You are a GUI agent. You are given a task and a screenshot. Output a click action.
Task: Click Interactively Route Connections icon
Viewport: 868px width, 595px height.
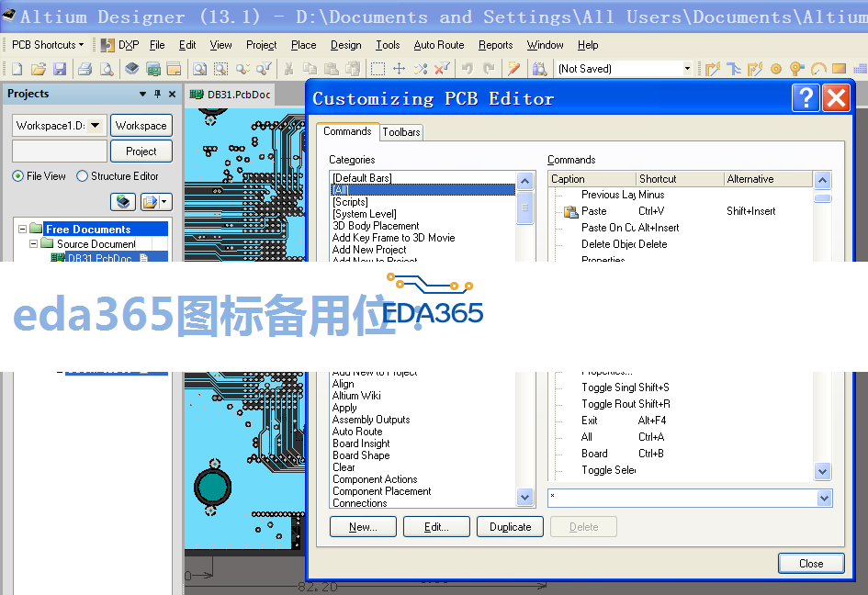[713, 69]
